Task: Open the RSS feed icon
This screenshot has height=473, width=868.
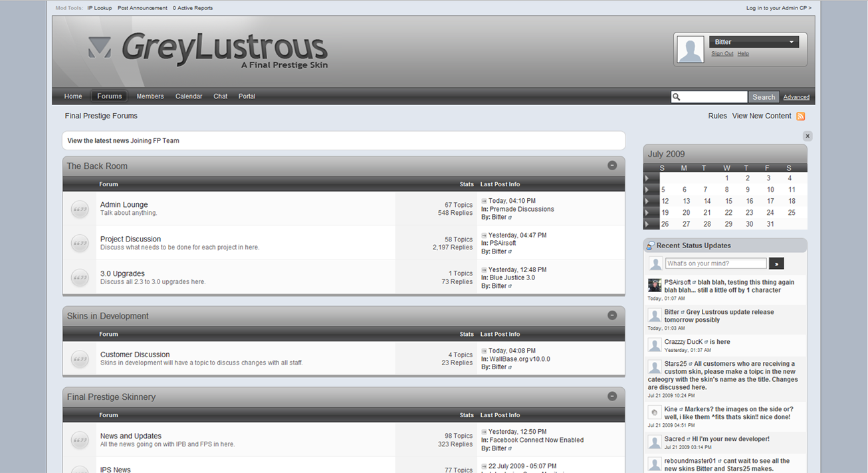Action: coord(800,116)
